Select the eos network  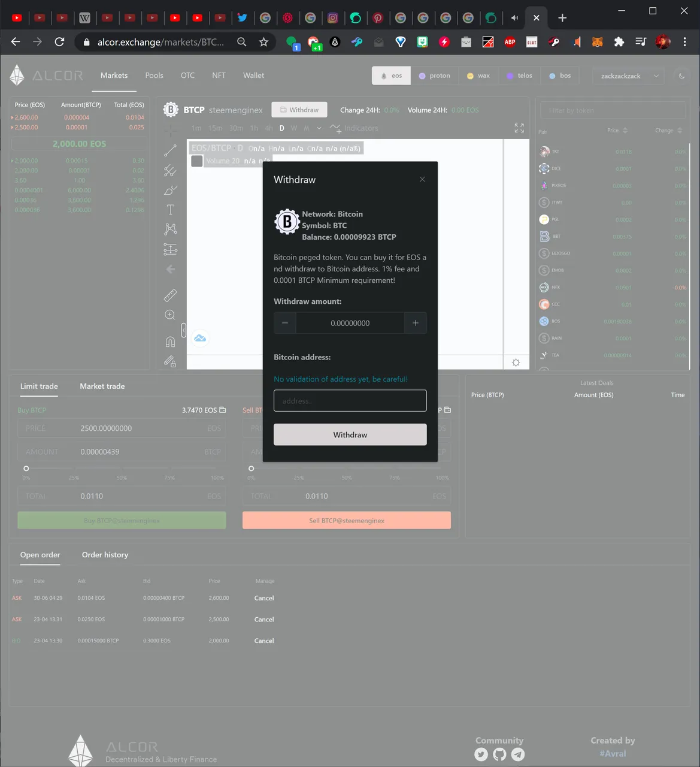(x=392, y=76)
